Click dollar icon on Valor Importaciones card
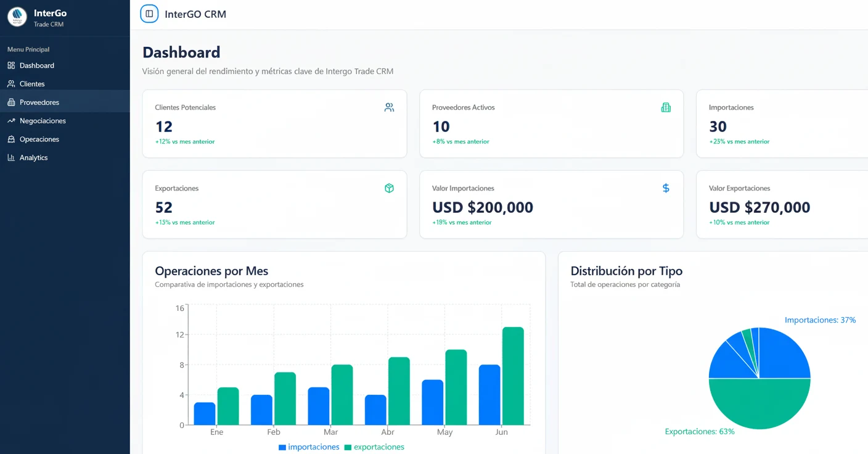This screenshot has height=454, width=868. tap(666, 188)
